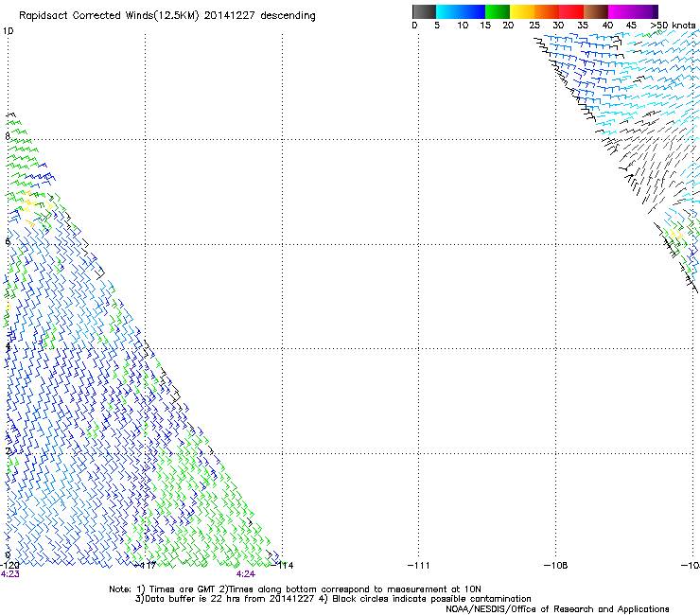
Task: Click the latitude '2' axis label
Action: coord(8,450)
